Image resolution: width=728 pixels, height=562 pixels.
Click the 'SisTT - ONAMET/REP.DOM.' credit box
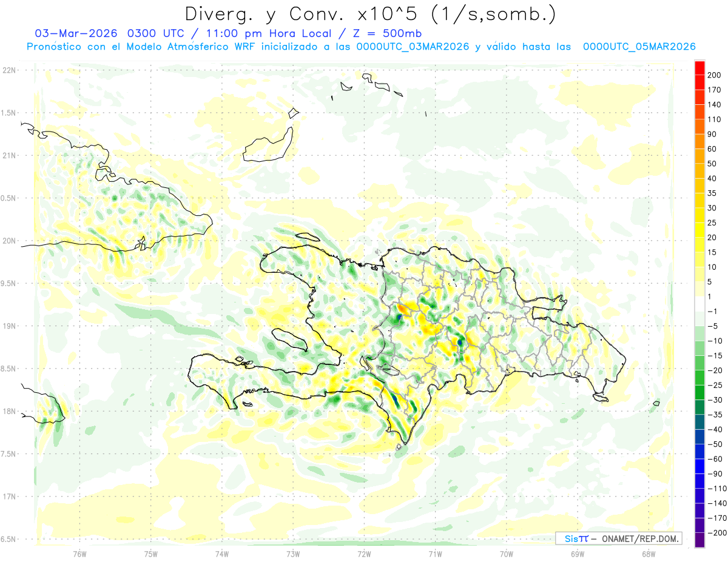click(618, 538)
